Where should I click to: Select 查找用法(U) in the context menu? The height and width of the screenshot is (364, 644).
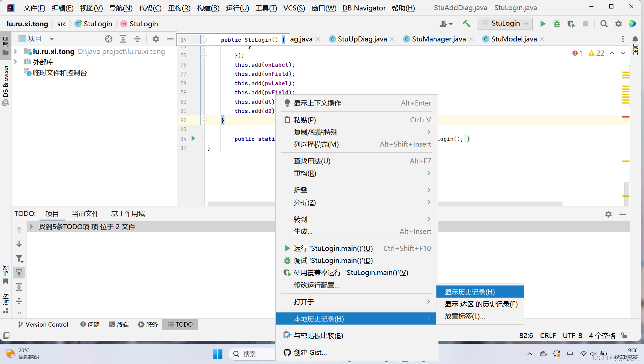tap(357, 161)
